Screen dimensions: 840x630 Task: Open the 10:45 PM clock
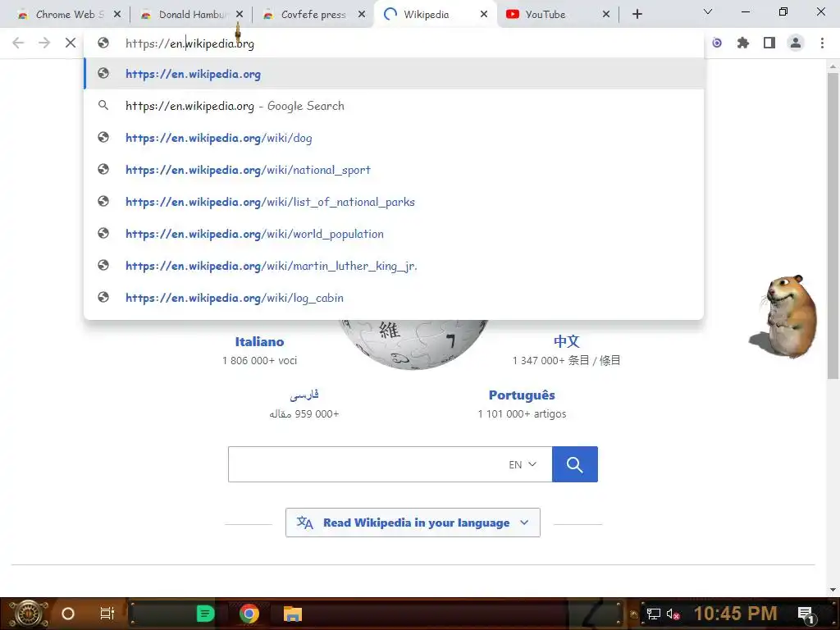click(x=735, y=614)
